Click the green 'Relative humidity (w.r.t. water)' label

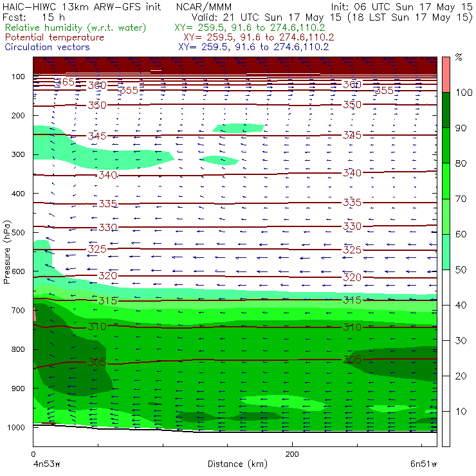tap(76, 28)
